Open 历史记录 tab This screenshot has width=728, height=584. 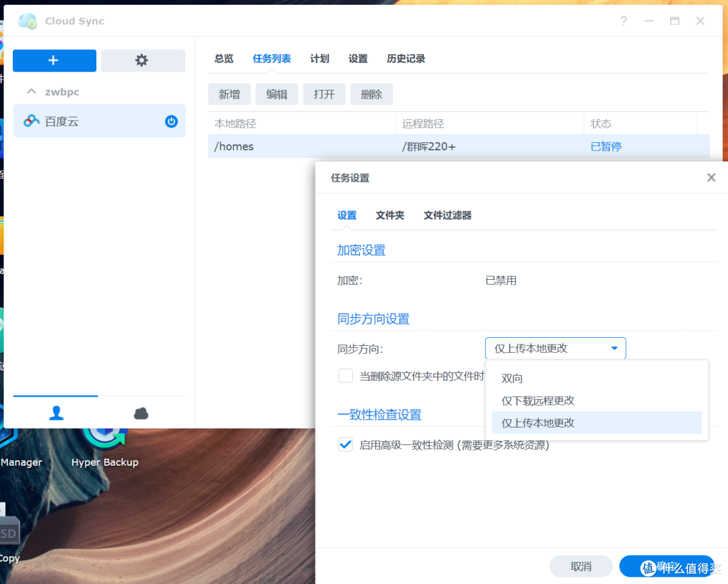click(406, 59)
